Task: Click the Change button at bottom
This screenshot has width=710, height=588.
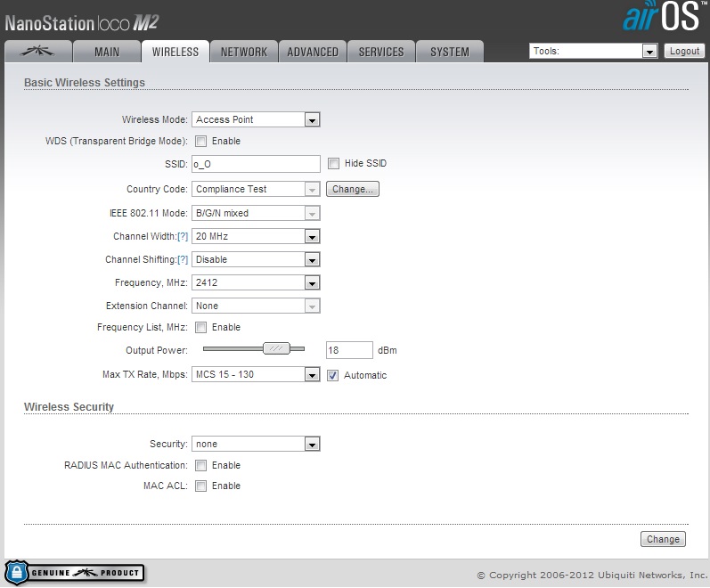Action: [x=663, y=539]
